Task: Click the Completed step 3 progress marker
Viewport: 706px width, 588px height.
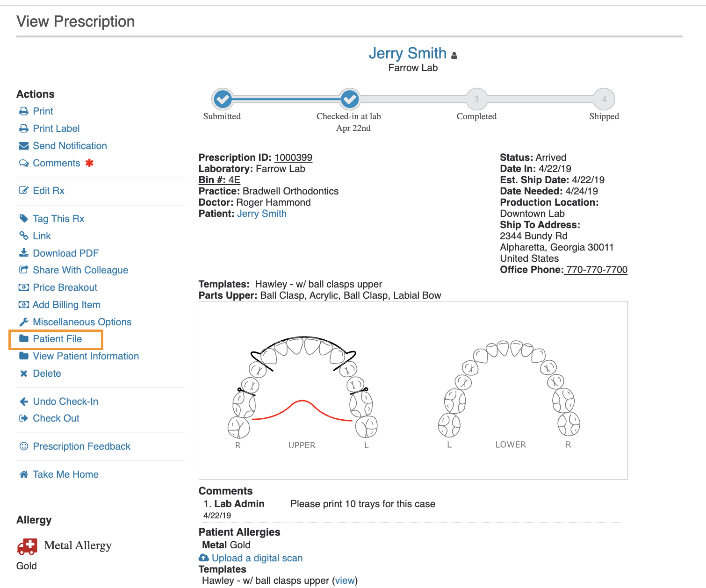Action: [476, 99]
